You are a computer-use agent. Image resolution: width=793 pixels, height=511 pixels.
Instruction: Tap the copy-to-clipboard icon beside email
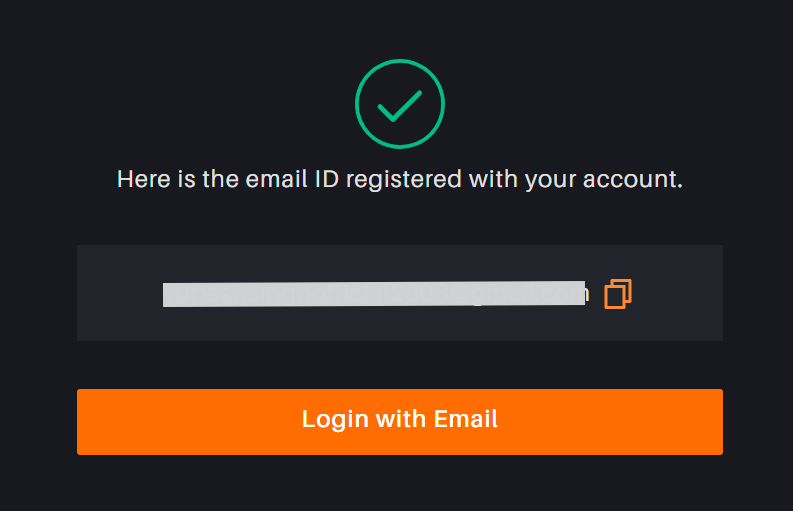pyautogui.click(x=618, y=293)
